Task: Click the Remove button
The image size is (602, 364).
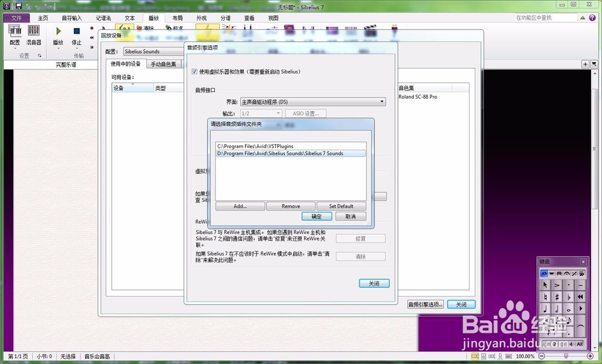Action: point(291,206)
